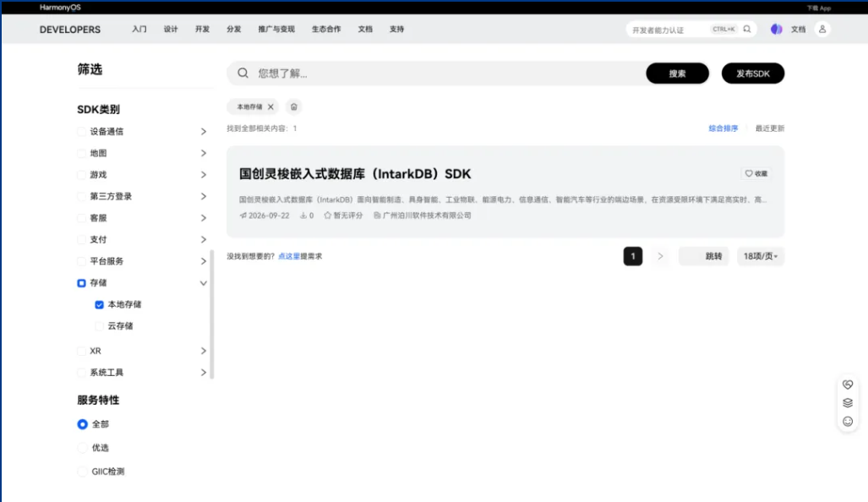Screen dimensions: 868x502
Task: Select the GIIC检测 radio button
Action: coord(83,472)
